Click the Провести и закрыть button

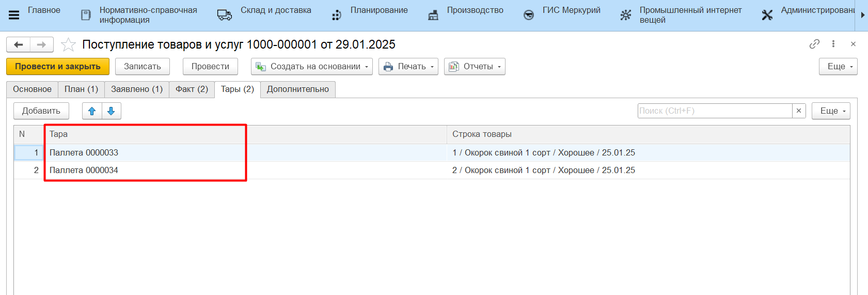pyautogui.click(x=57, y=67)
